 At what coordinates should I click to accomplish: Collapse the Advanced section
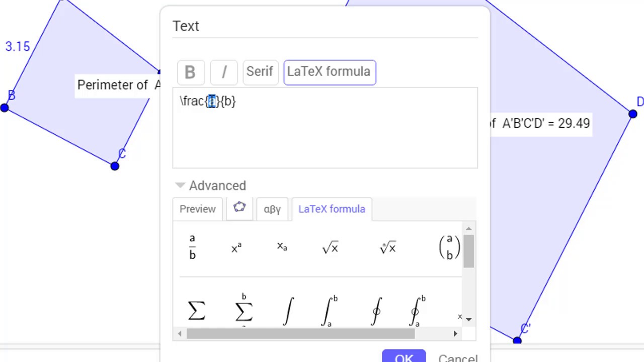(x=180, y=186)
